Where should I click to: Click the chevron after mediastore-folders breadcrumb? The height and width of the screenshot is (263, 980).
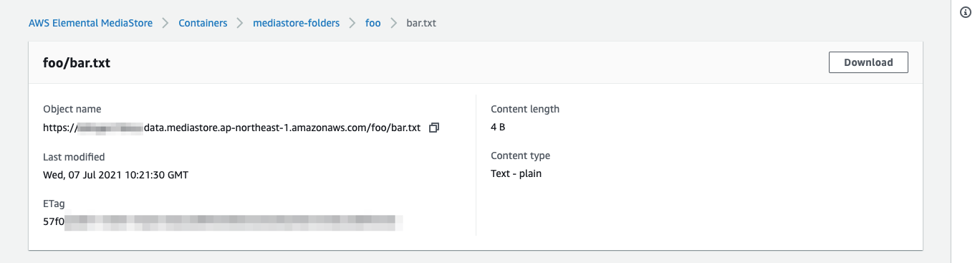point(352,23)
